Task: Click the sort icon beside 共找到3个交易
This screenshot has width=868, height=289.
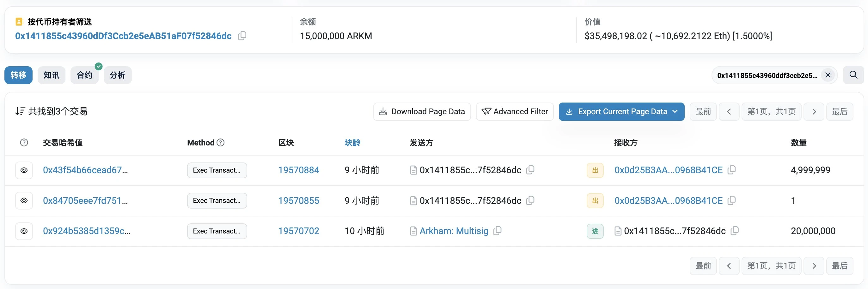Action: tap(20, 111)
